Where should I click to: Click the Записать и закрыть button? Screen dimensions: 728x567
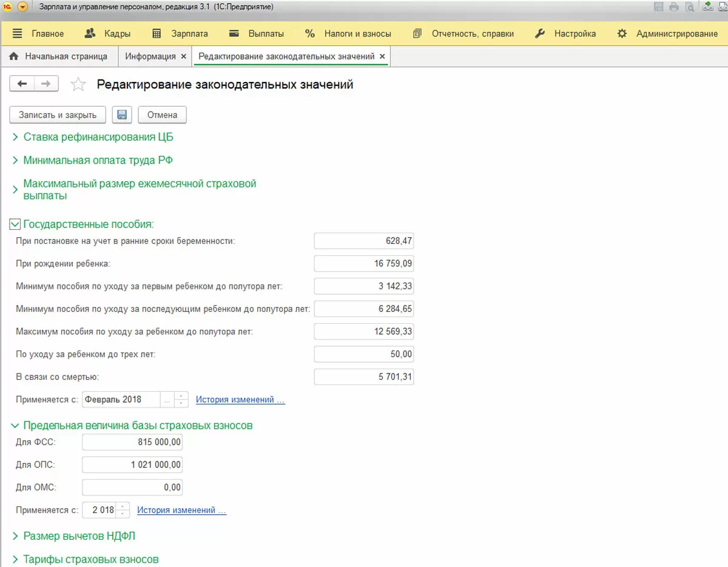coord(58,115)
